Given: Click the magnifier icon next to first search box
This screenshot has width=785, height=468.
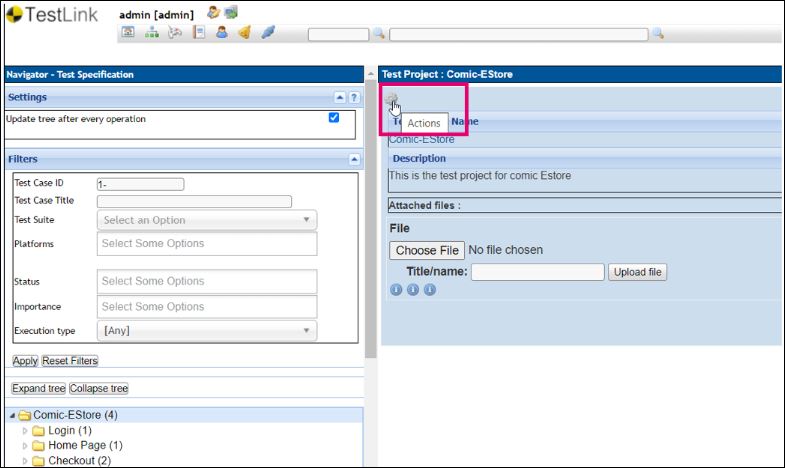Looking at the screenshot, I should [378, 34].
